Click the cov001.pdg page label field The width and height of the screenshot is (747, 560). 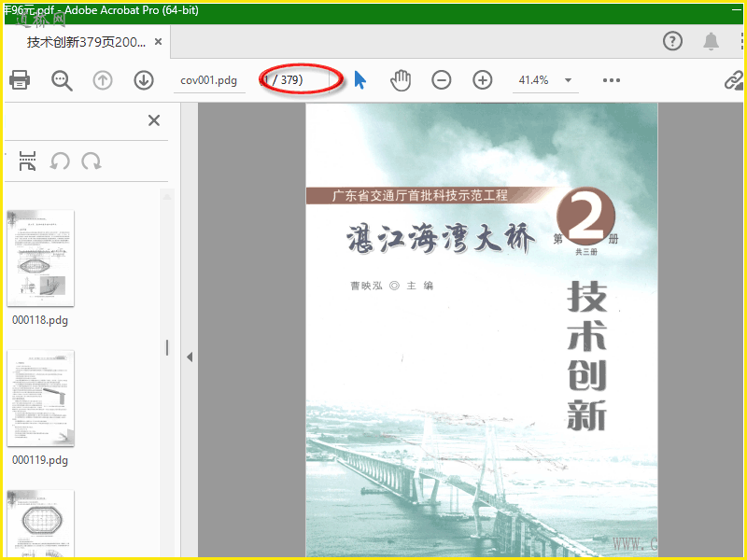pos(209,80)
